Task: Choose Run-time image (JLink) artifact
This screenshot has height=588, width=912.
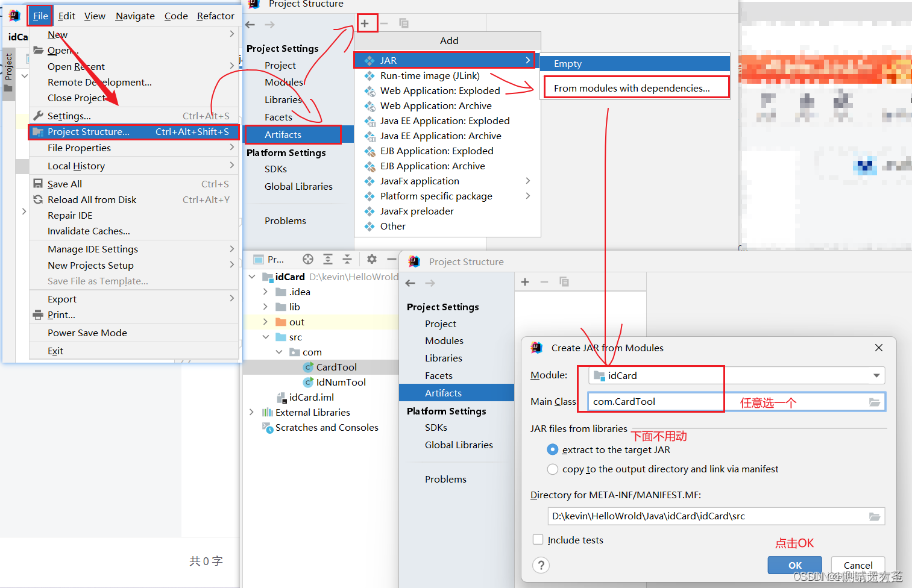Action: pyautogui.click(x=430, y=75)
